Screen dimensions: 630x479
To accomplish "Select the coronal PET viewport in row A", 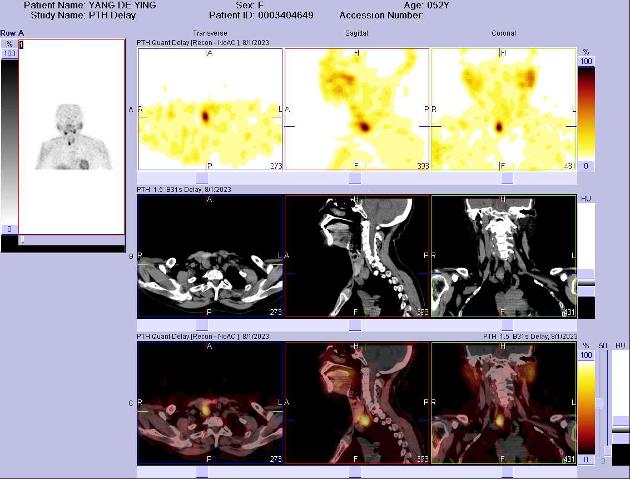I will [503, 109].
